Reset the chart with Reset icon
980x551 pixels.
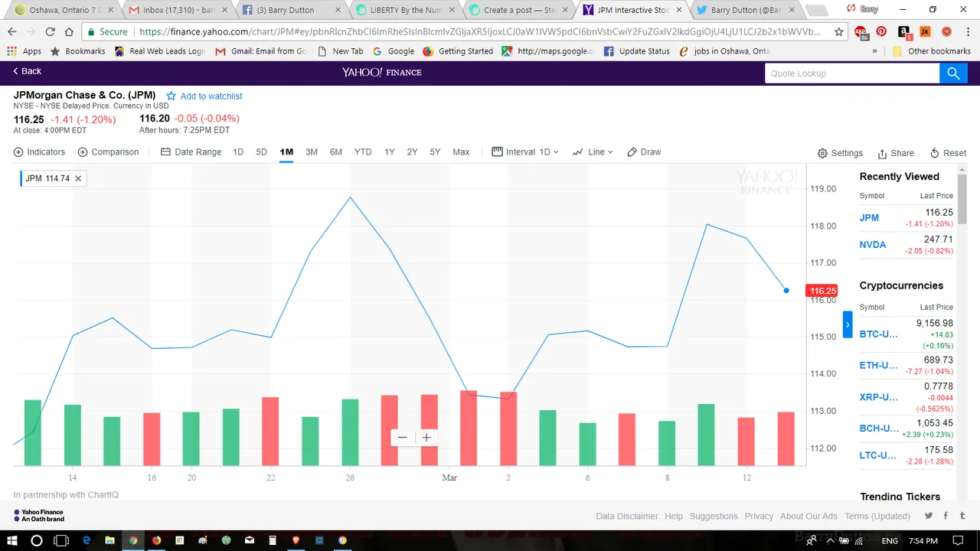[934, 153]
